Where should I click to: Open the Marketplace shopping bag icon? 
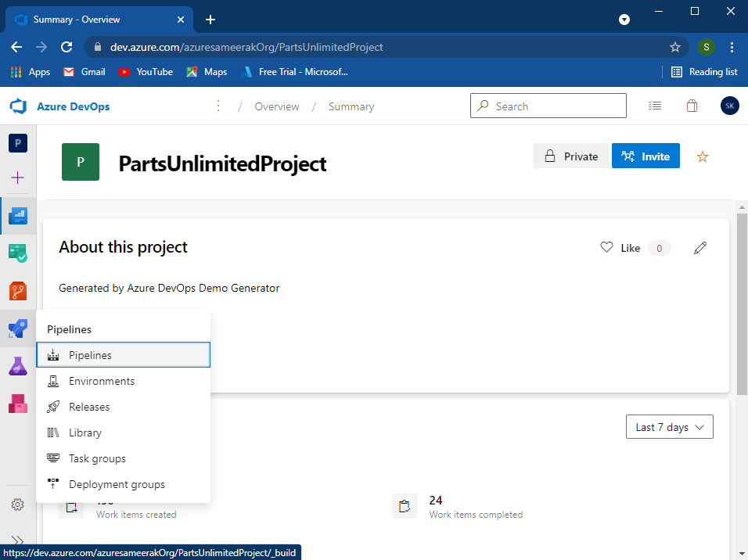(x=692, y=105)
